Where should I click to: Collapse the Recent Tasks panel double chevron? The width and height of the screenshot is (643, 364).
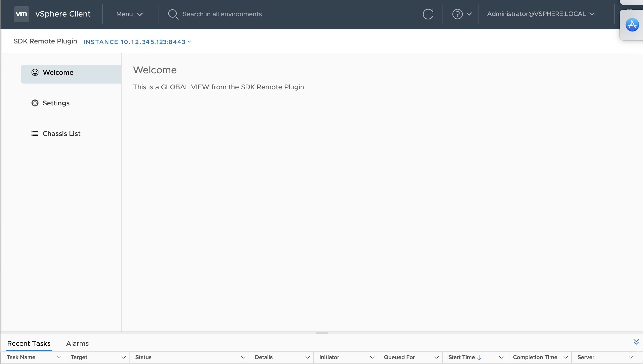tap(636, 342)
